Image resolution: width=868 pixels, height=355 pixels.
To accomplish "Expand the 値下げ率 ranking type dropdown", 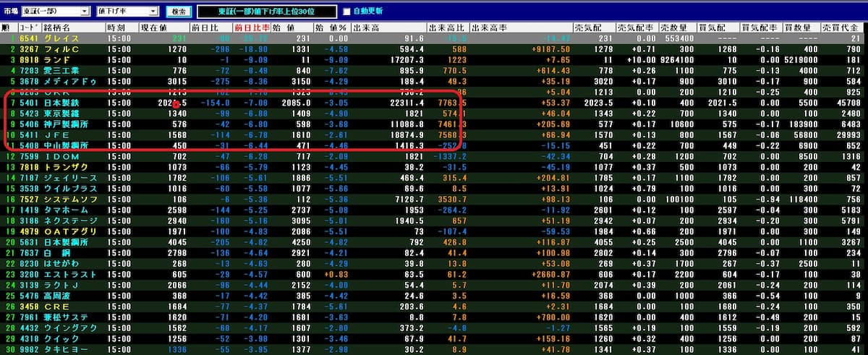I will pos(154,12).
